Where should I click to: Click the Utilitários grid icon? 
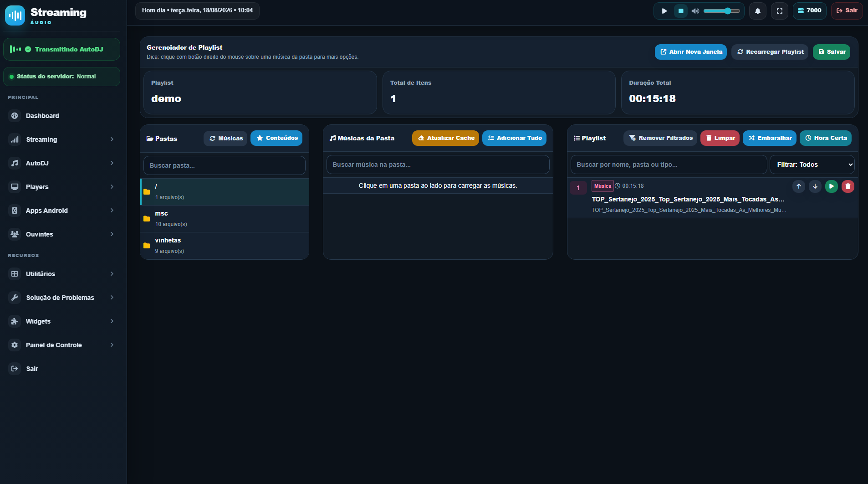coord(15,274)
